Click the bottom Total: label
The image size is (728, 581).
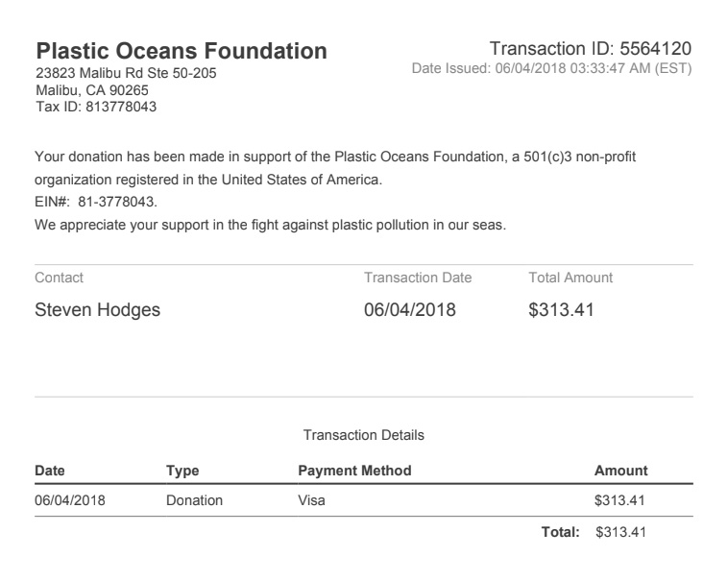(x=560, y=532)
